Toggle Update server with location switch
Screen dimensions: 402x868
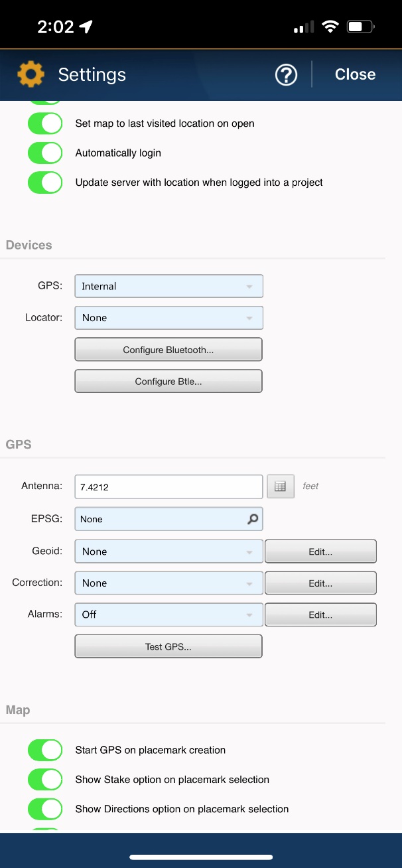[x=45, y=182]
